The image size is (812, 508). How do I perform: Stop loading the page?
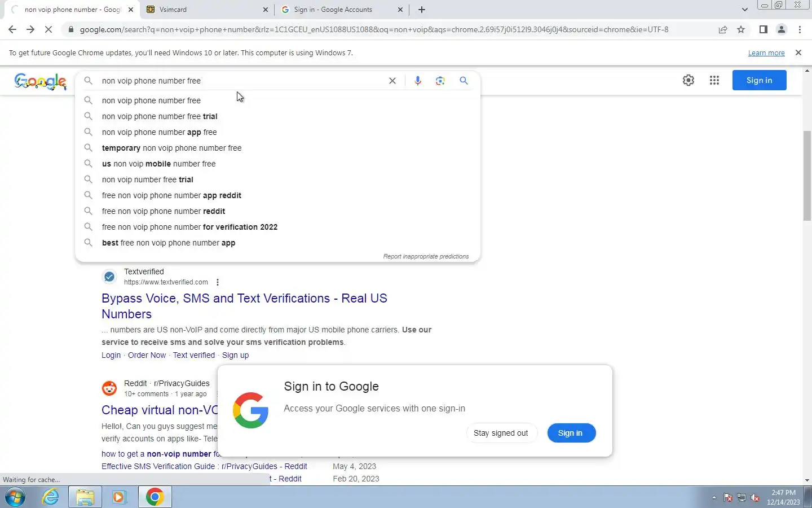tap(48, 29)
